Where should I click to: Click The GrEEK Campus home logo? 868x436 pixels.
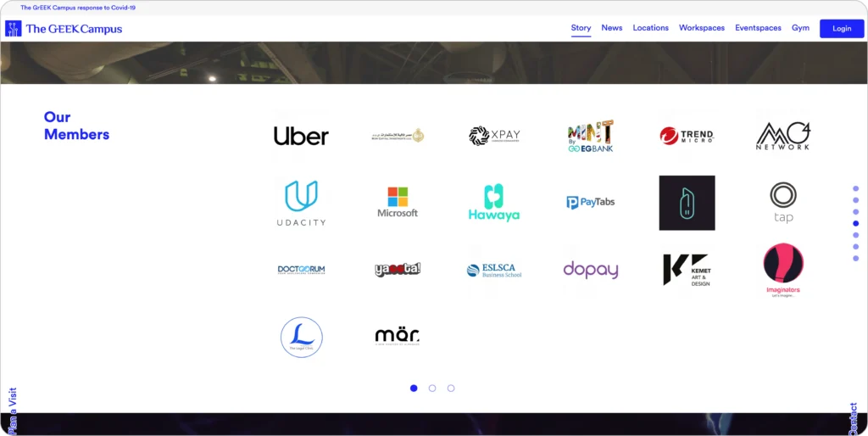[64, 29]
